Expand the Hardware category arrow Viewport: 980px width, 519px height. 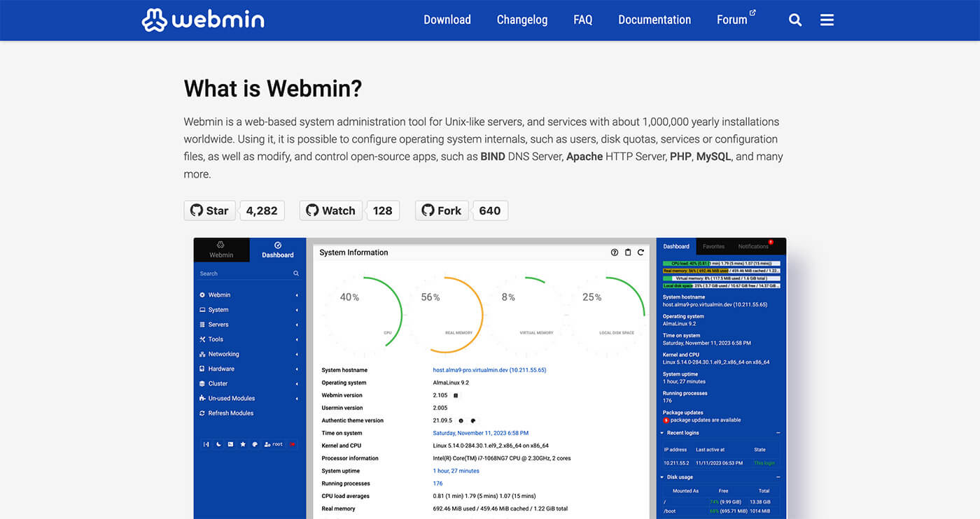pos(297,369)
